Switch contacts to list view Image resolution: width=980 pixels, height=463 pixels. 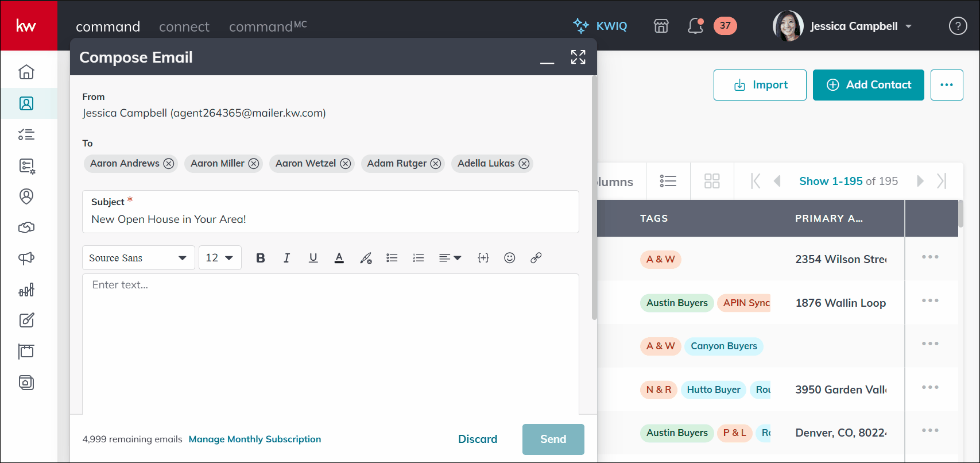[668, 181]
